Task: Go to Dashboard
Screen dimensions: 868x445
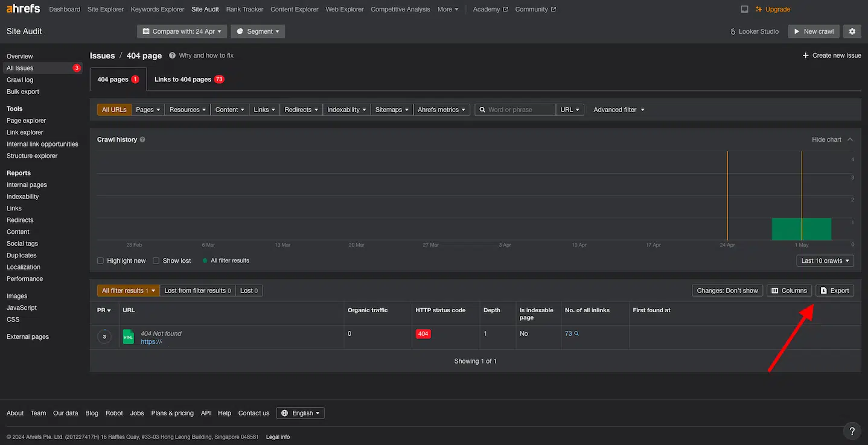Action: [65, 9]
